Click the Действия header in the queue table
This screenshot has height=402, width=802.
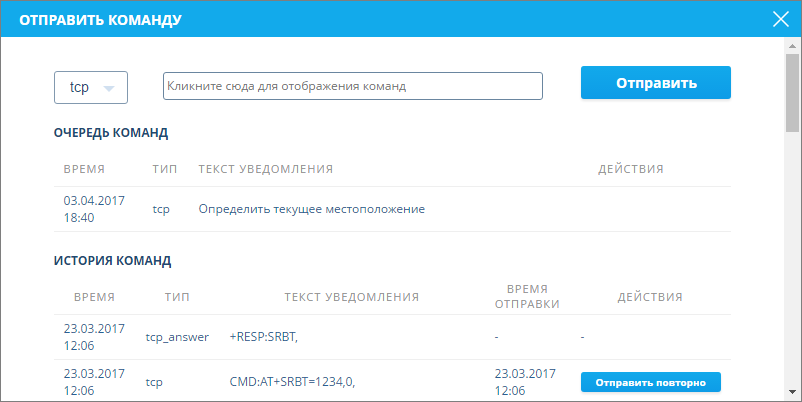pos(630,169)
